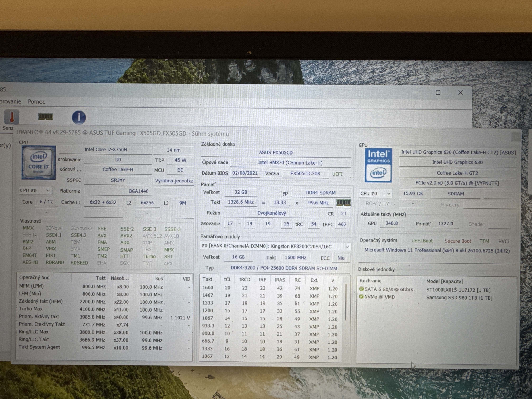Click the DDR4 SDRAM memory type value
The width and height of the screenshot is (532, 399).
[321, 193]
